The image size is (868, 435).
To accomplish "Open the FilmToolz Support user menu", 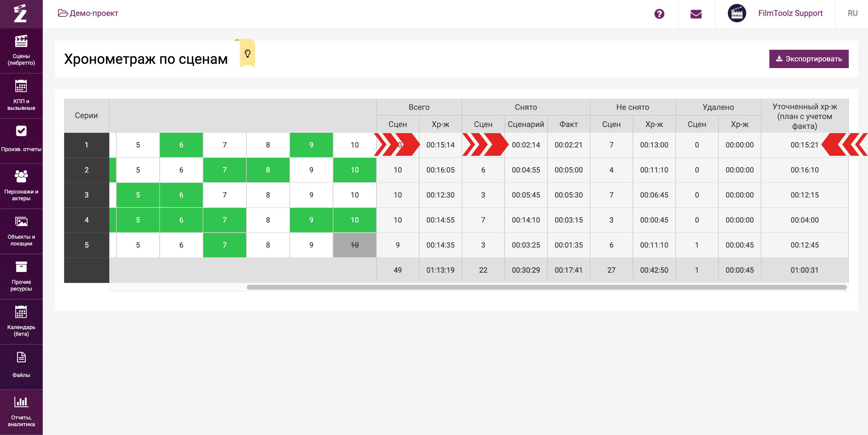I will tap(790, 13).
